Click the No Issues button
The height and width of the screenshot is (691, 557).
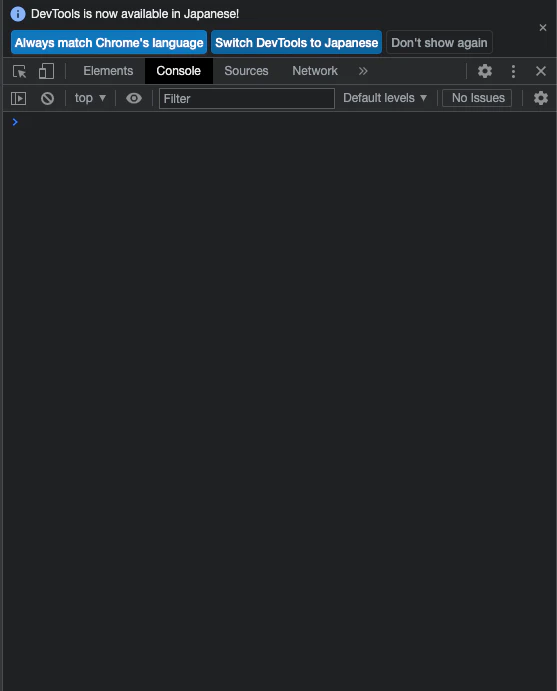pos(478,98)
